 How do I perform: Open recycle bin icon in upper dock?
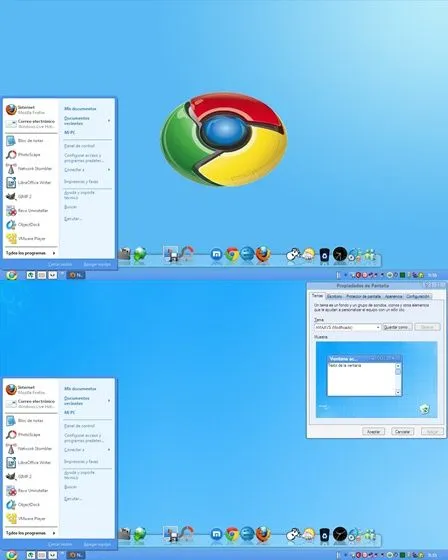pos(324,255)
